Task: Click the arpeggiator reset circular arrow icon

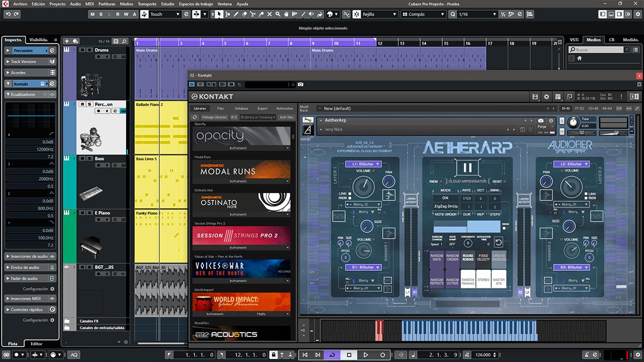Action: pos(499,242)
